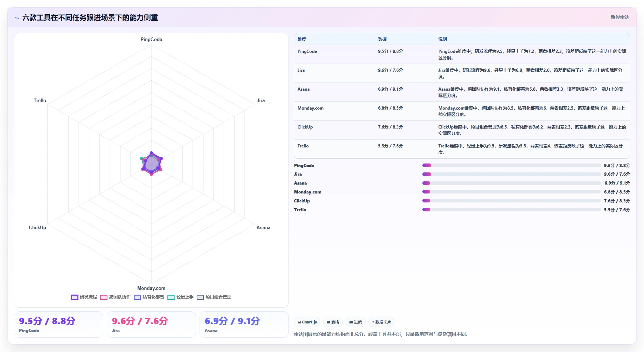Click the PingCode axis label on the radar chart

pyautogui.click(x=151, y=40)
